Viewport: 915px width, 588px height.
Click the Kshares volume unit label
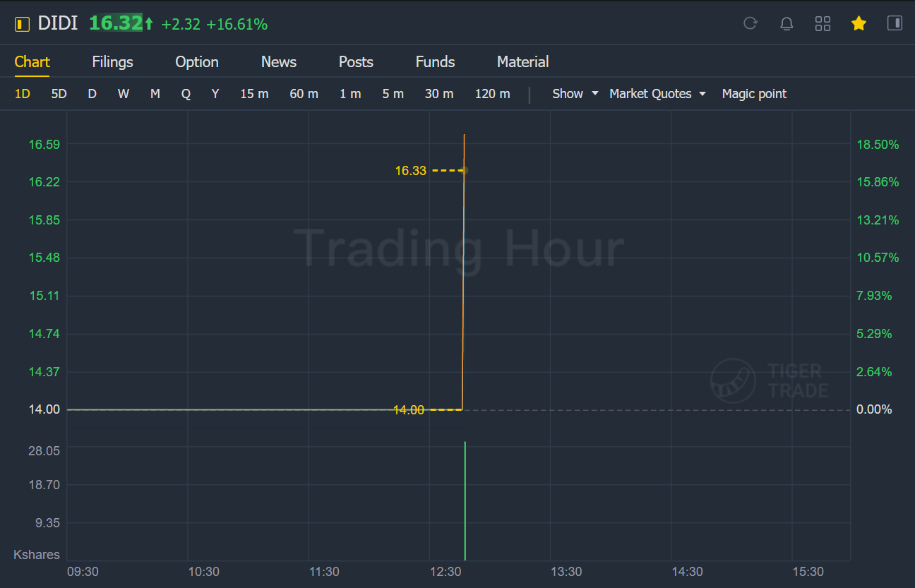pos(37,555)
